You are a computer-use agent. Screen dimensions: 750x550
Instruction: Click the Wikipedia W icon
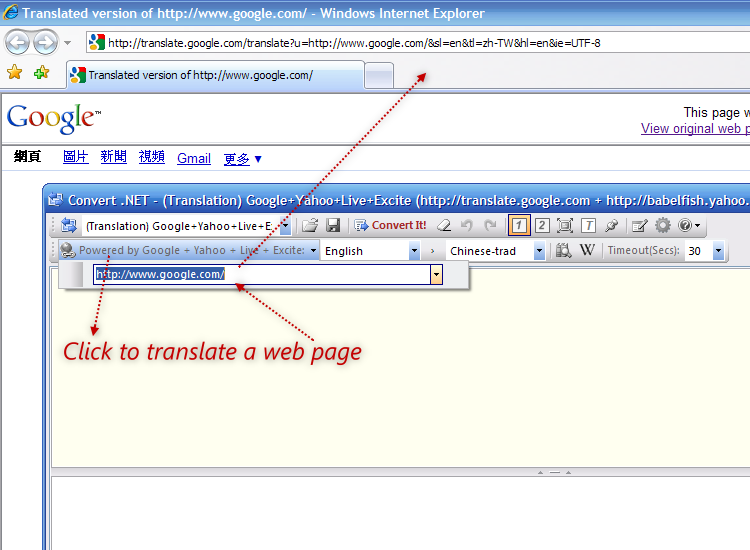(587, 250)
